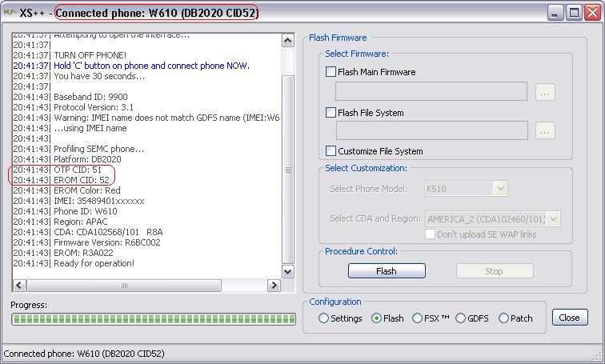605x364 pixels.
Task: Click the Stop procedure button
Action: 495,271
